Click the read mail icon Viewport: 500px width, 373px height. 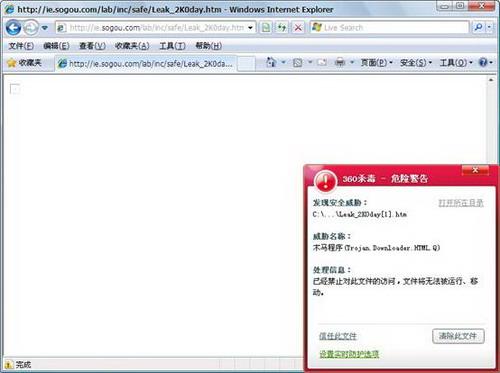[x=322, y=62]
